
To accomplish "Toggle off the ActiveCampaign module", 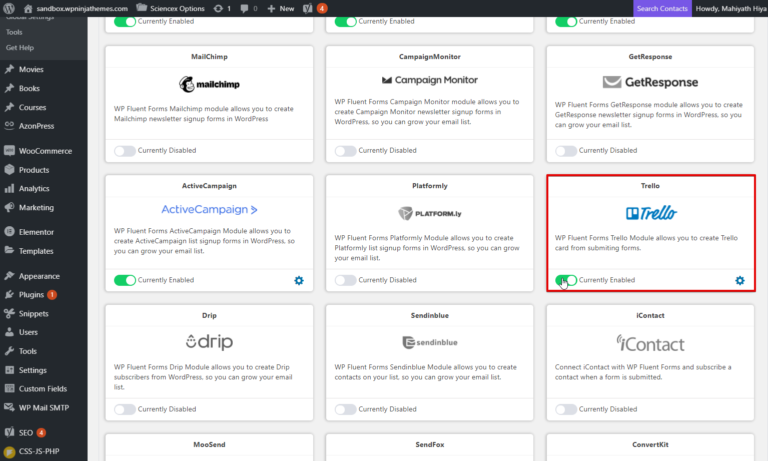I will pyautogui.click(x=124, y=280).
